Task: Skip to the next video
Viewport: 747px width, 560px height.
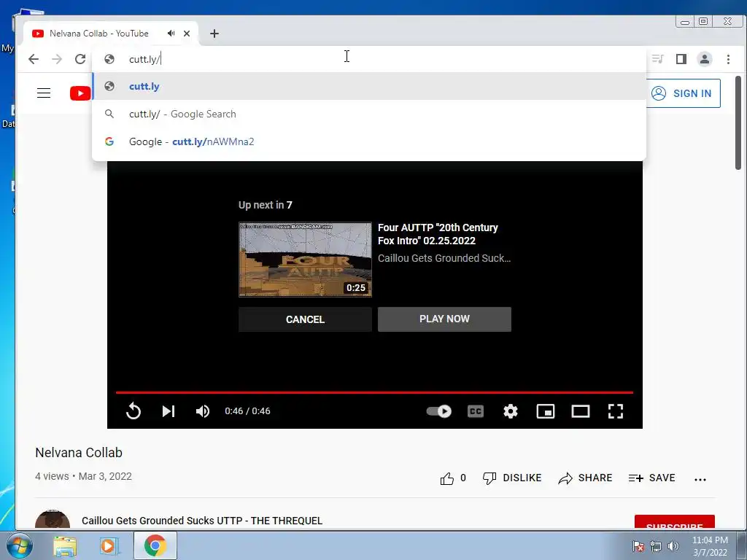Action: coord(169,411)
